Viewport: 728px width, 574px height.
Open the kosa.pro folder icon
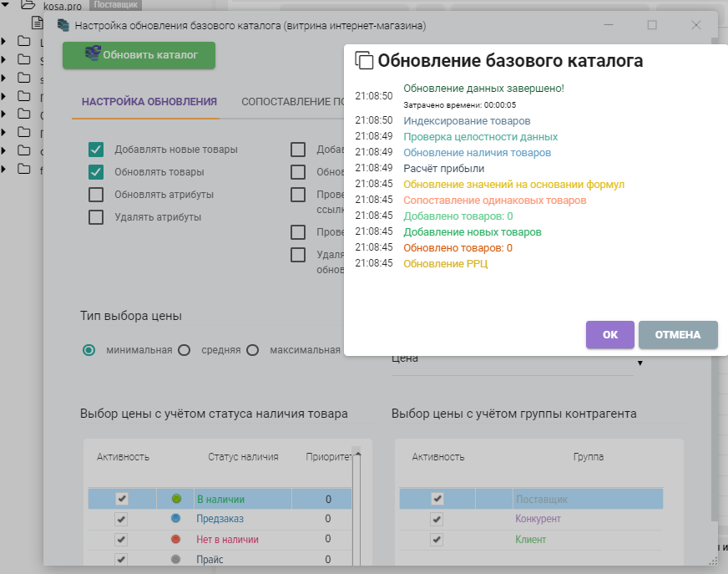click(28, 5)
